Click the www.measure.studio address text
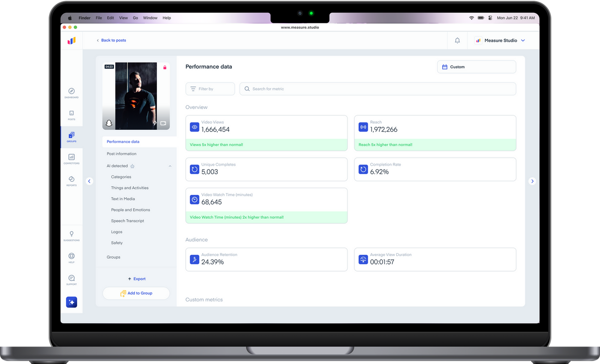Image resolution: width=600 pixels, height=364 pixels. 300,27
